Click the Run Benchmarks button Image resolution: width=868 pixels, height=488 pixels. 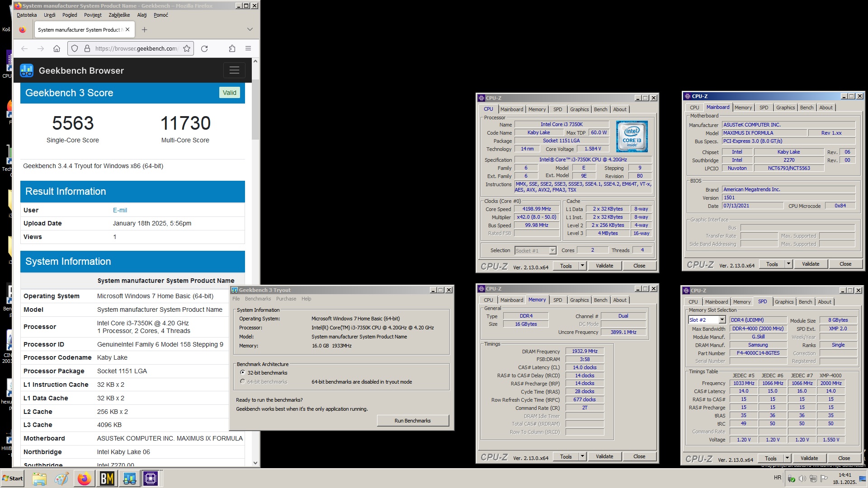(x=413, y=421)
